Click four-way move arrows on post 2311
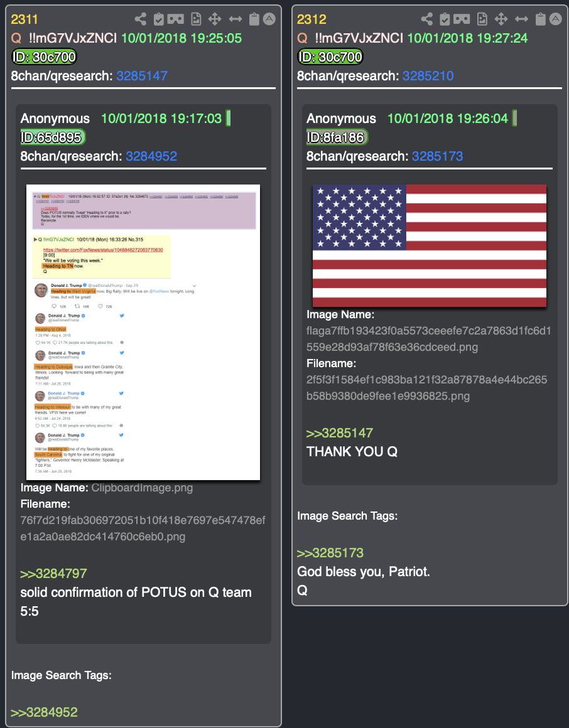Image resolution: width=569 pixels, height=728 pixels. click(x=215, y=19)
